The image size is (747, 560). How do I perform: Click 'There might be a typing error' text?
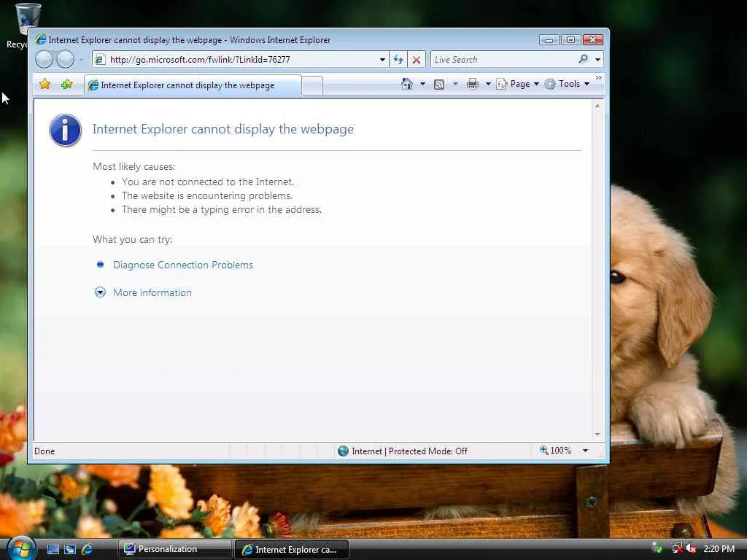(x=222, y=209)
